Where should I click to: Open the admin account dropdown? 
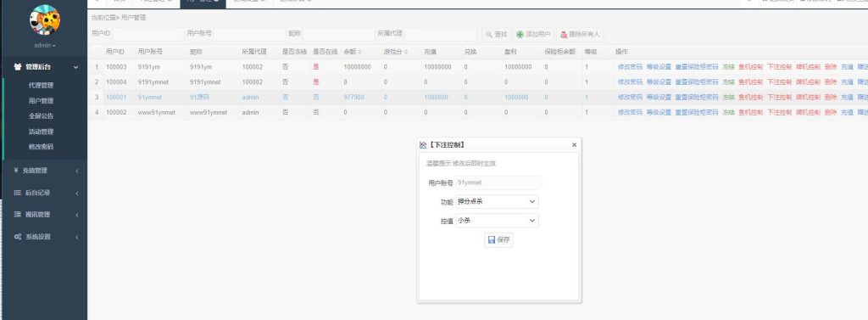click(45, 46)
